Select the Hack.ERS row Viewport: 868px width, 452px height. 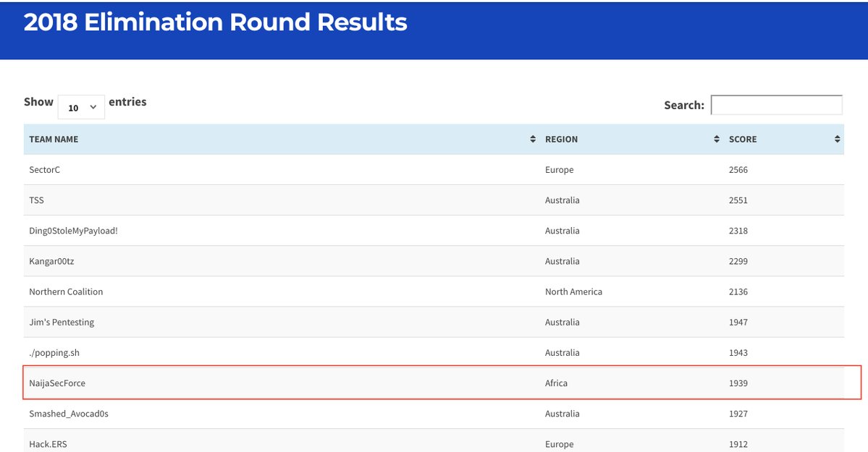[48, 443]
